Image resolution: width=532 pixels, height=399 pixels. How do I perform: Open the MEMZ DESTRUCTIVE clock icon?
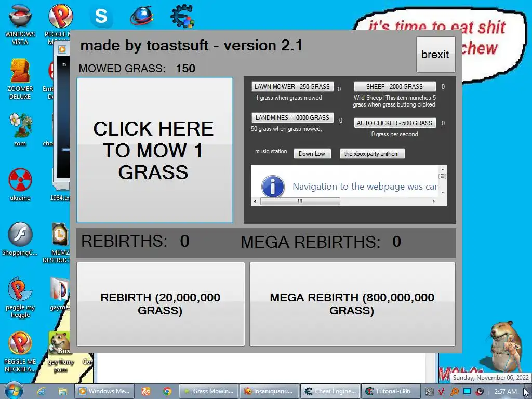coord(60,242)
